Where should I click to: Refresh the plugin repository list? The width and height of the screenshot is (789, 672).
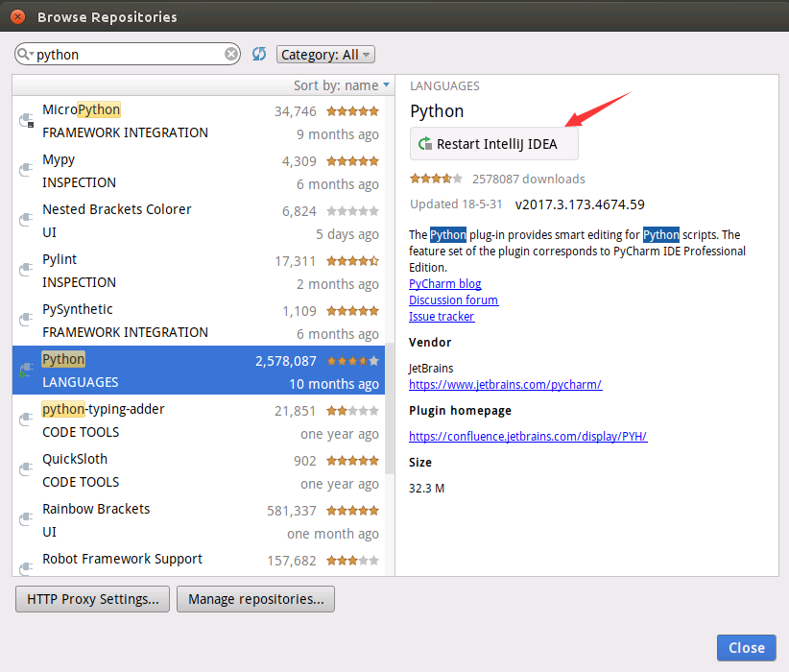click(258, 55)
